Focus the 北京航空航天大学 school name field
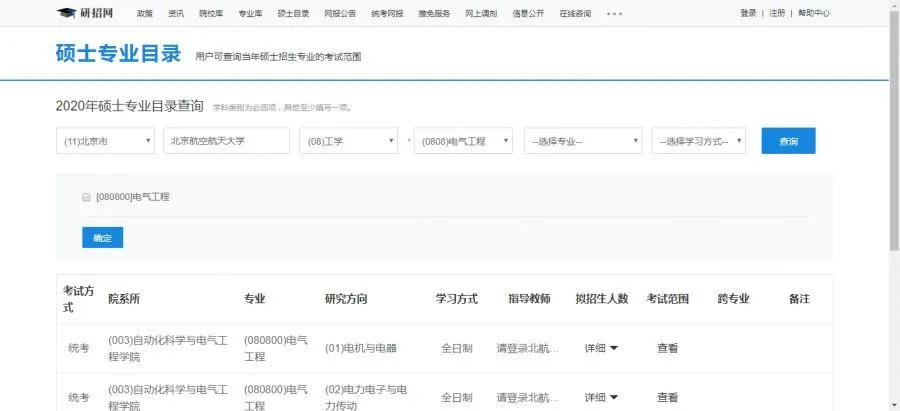Image resolution: width=900 pixels, height=411 pixels. tap(225, 141)
